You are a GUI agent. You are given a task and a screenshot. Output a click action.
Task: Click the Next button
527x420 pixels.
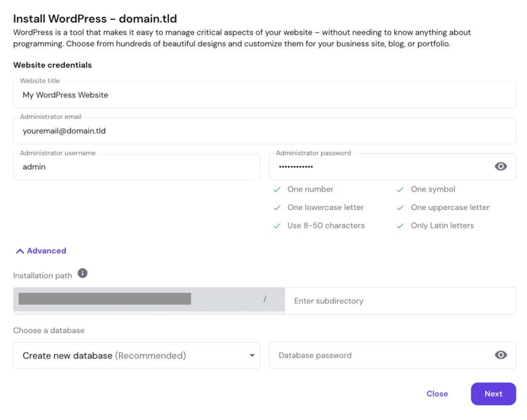point(493,393)
